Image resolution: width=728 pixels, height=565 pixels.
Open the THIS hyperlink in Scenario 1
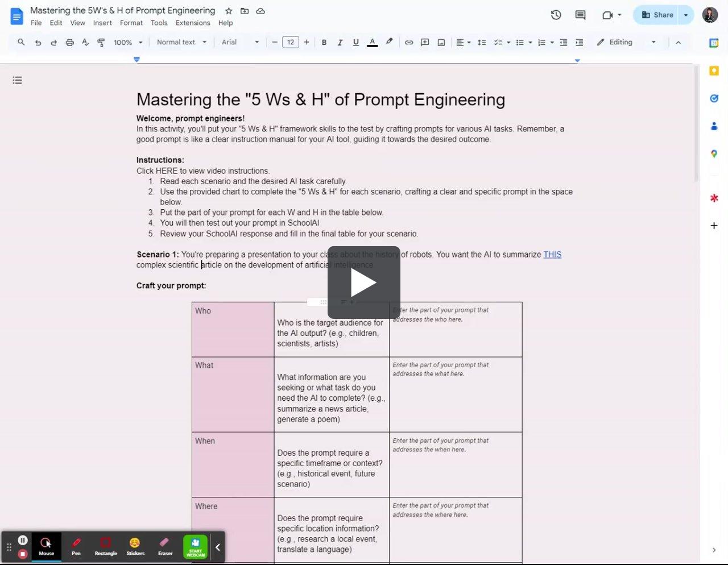[552, 254]
